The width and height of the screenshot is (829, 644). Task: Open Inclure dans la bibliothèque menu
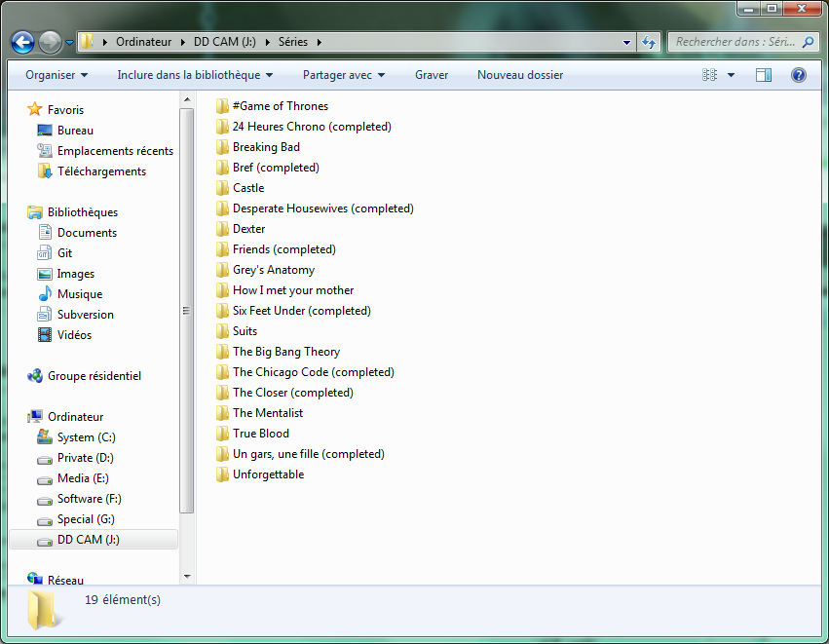tap(195, 75)
